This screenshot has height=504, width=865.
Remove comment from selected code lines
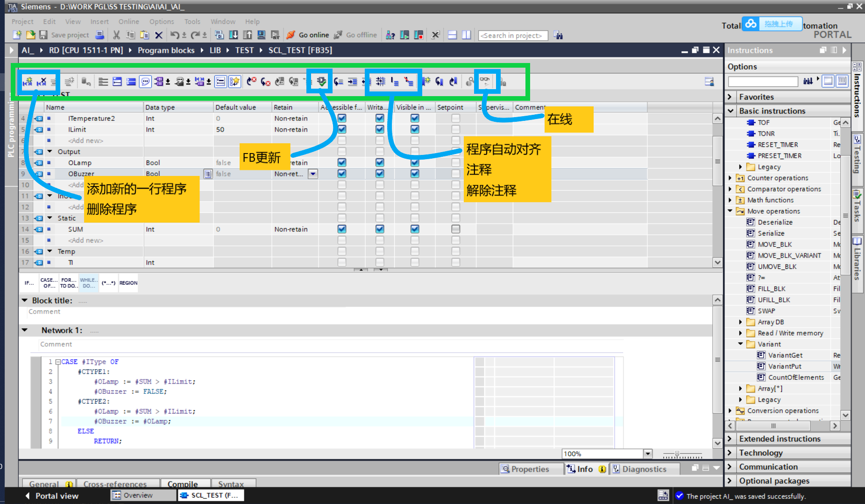[409, 82]
